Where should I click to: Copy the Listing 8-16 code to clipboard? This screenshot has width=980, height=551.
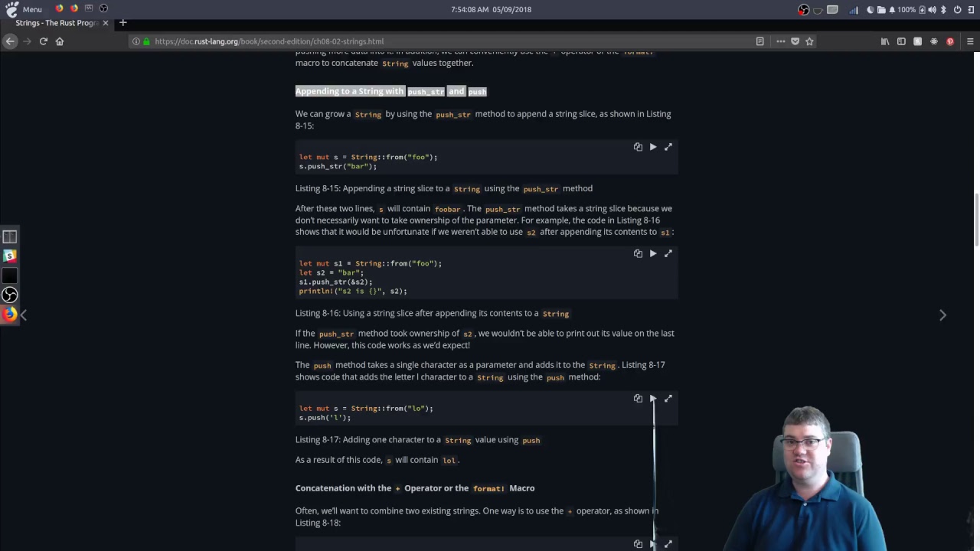click(x=638, y=253)
